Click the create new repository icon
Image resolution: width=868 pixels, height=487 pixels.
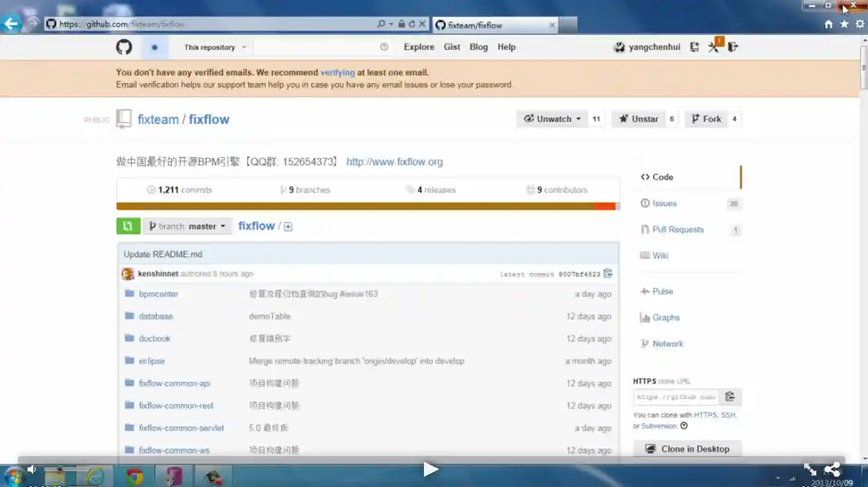coord(694,47)
